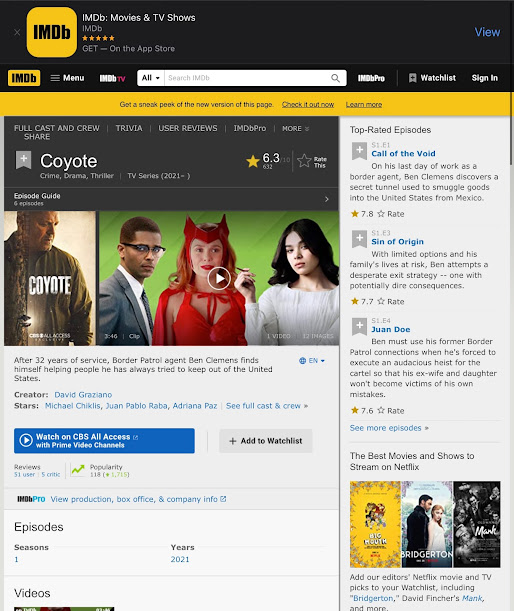Open the Menu hamburger button
This screenshot has width=514, height=611.
(x=67, y=78)
